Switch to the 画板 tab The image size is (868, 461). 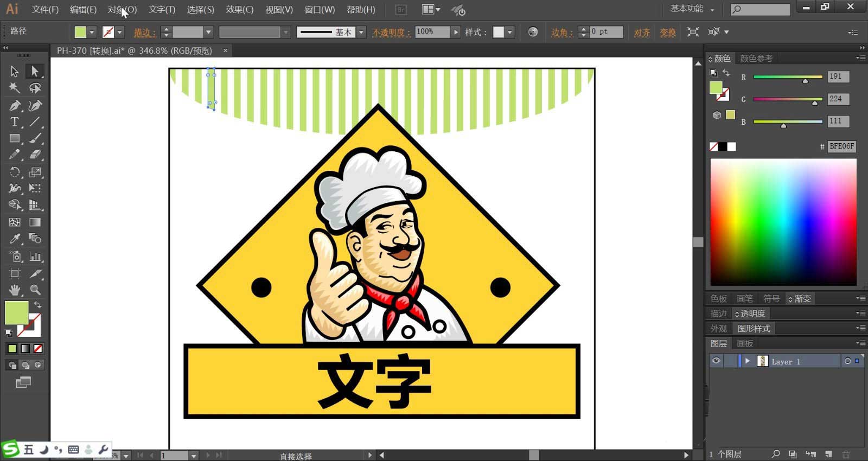[745, 344]
